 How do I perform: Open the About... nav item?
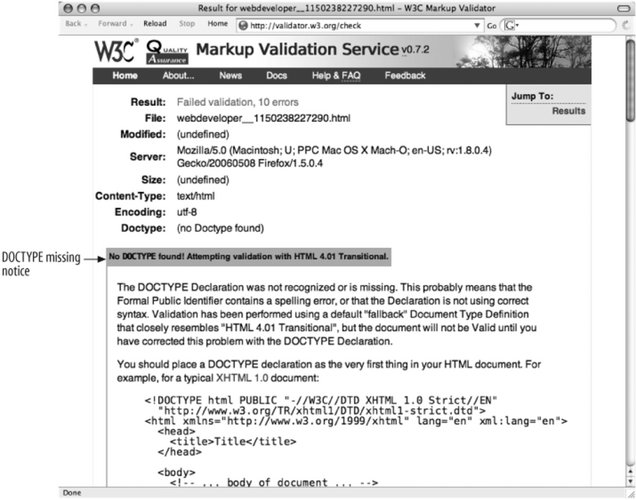tap(178, 75)
